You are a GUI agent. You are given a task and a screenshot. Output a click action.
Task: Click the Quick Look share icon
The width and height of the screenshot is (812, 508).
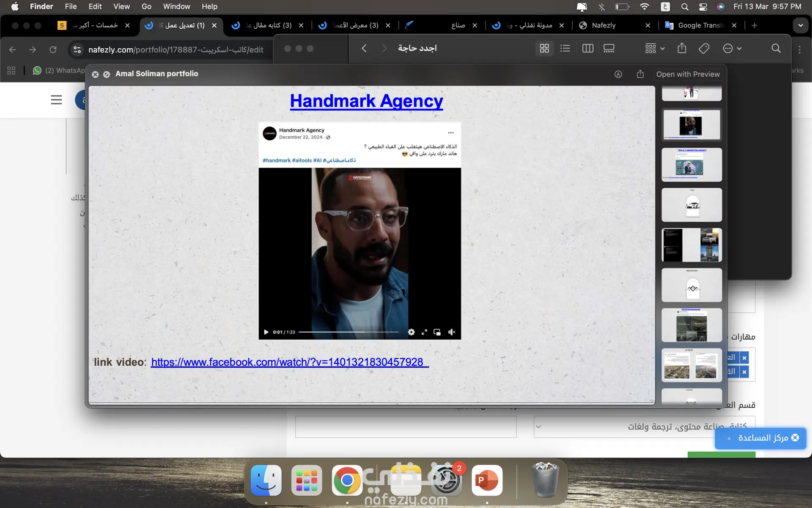point(640,74)
